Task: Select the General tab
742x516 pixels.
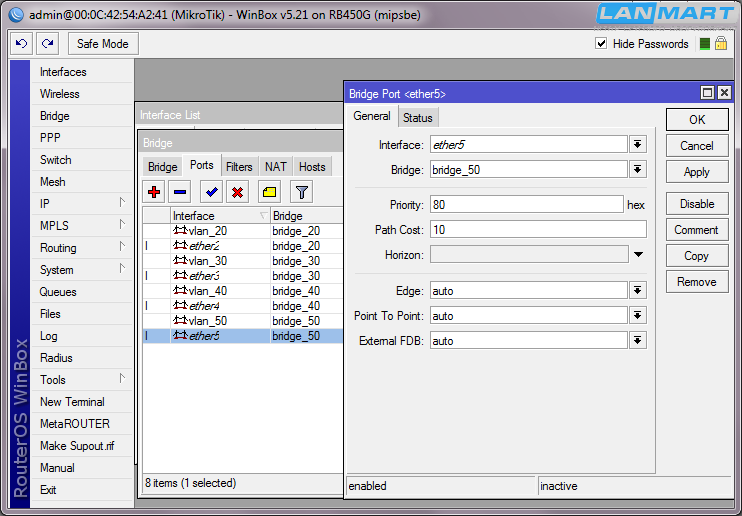Action: coord(372,116)
